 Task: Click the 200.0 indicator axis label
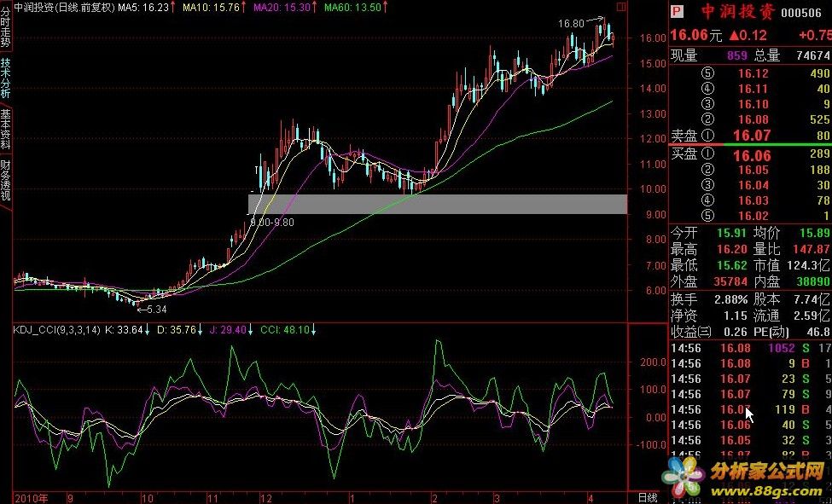pos(652,362)
